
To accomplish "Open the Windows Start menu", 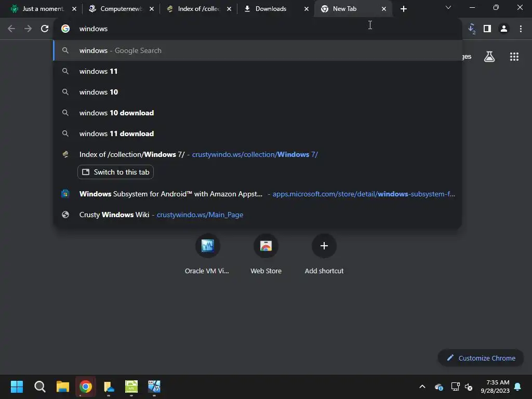I will (x=17, y=387).
